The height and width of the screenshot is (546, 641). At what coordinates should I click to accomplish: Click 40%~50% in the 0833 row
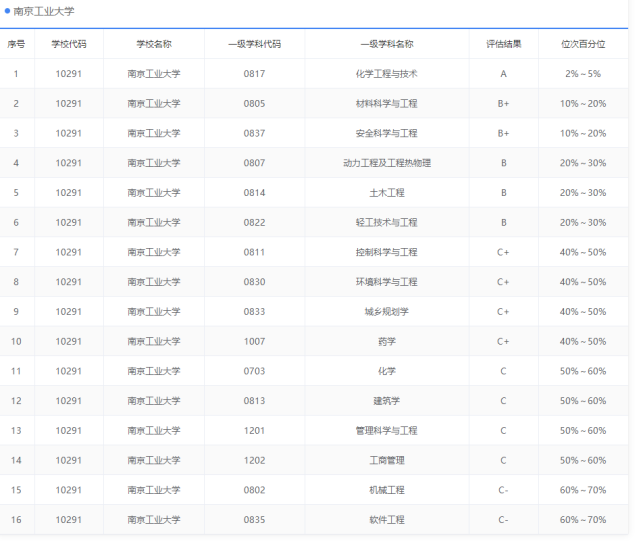click(583, 312)
